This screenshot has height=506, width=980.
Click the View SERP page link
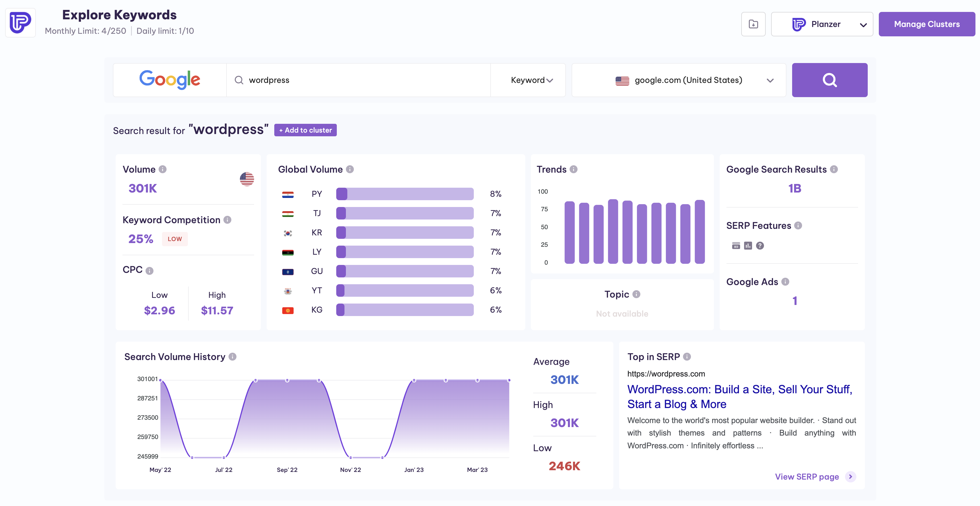pyautogui.click(x=807, y=477)
